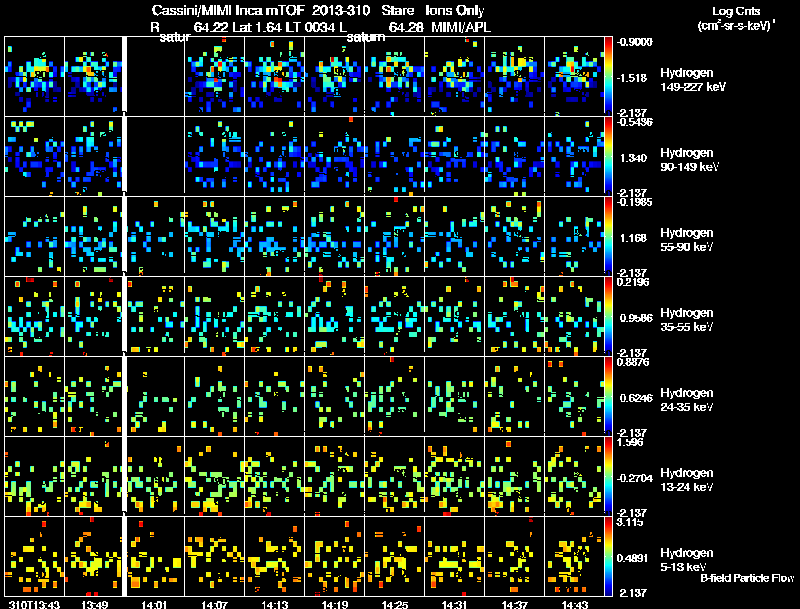Click the 'Log Cnts' color scale heading

pyautogui.click(x=736, y=11)
